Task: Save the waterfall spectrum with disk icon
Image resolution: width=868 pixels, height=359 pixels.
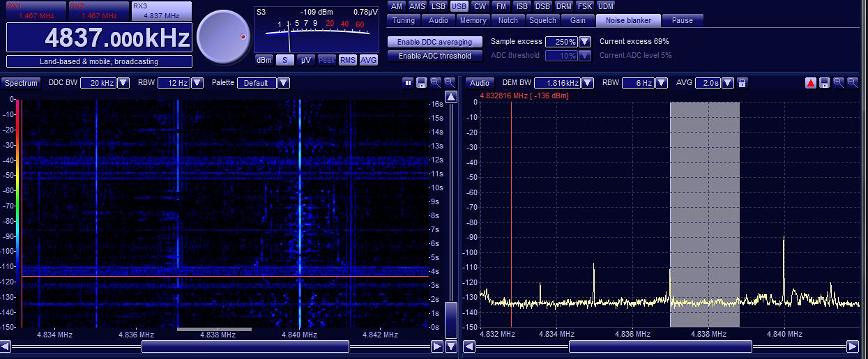Action: 422,83
